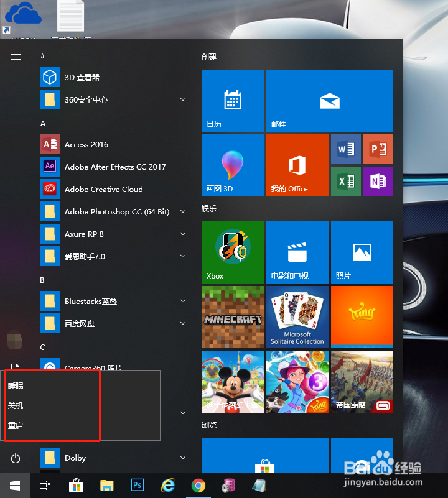Click the A letter group header
This screenshot has height=498, width=448.
43,124
